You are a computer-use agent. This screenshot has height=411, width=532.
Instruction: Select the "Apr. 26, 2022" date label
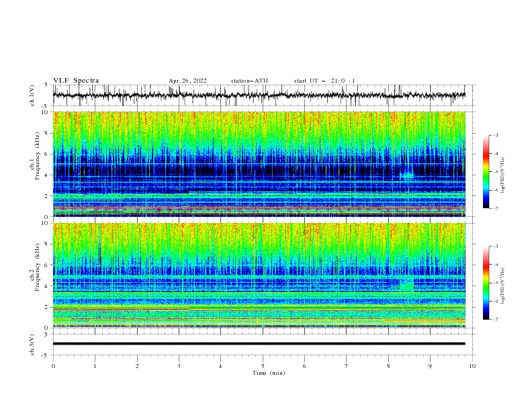[187, 81]
